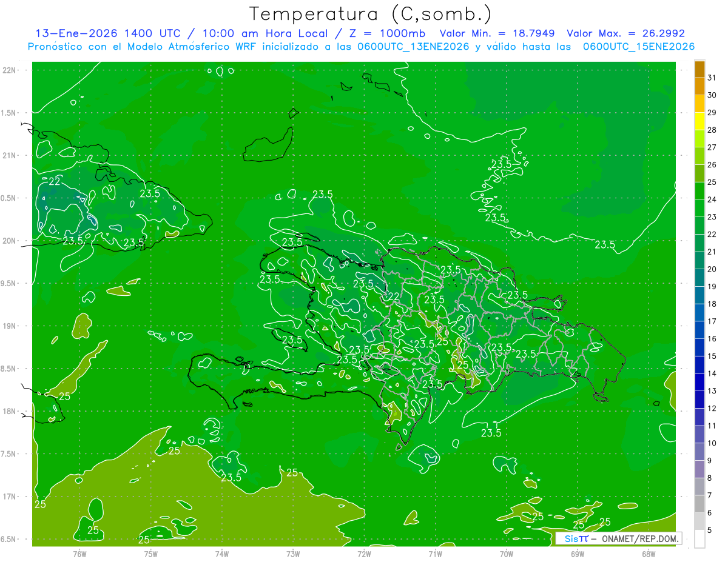Click legend swatch between labels 25 and 26
Viewport: 728px width, 562px height.
699,173
